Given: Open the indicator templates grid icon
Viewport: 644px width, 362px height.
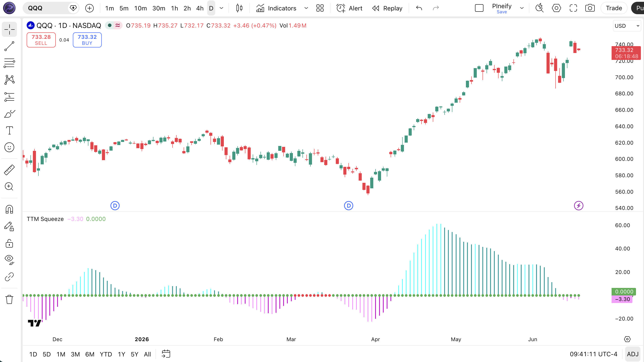Looking at the screenshot, I should (x=320, y=8).
